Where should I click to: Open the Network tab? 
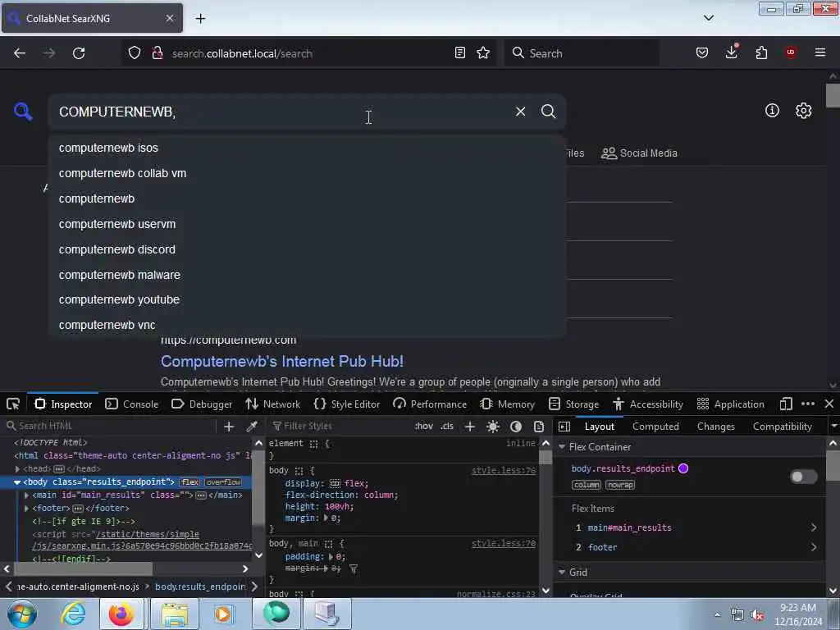click(272, 404)
